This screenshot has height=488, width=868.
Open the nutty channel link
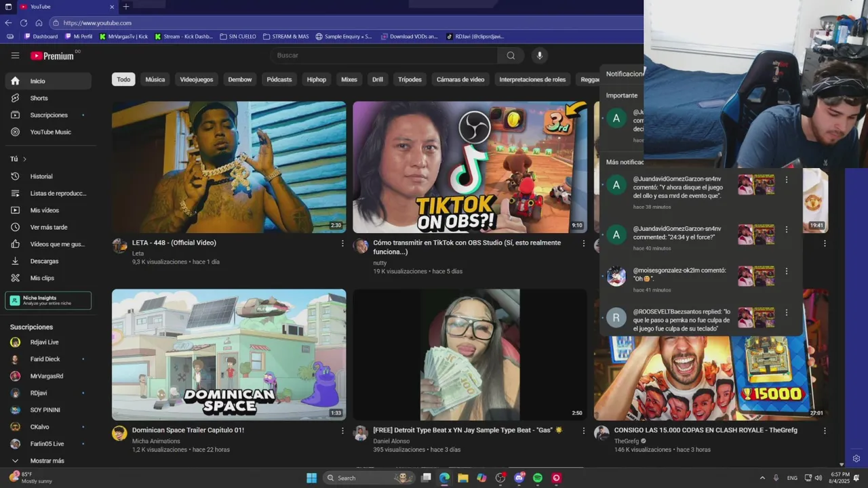380,263
